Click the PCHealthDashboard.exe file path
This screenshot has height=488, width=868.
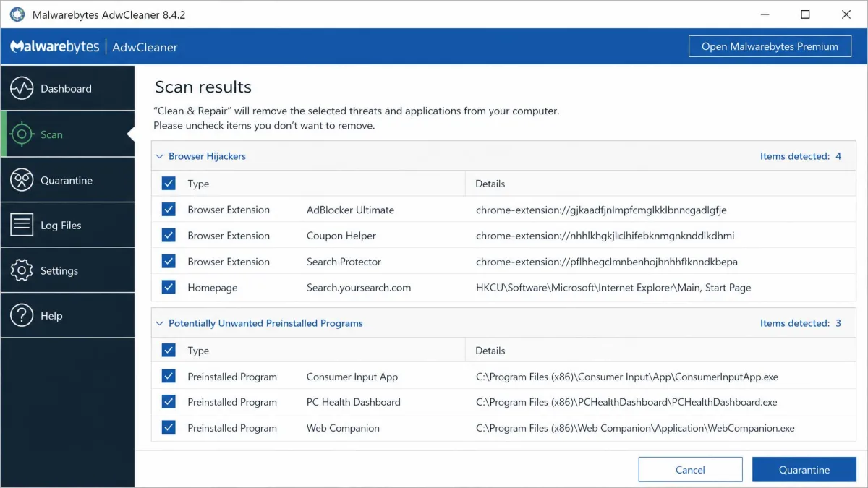[x=626, y=402]
